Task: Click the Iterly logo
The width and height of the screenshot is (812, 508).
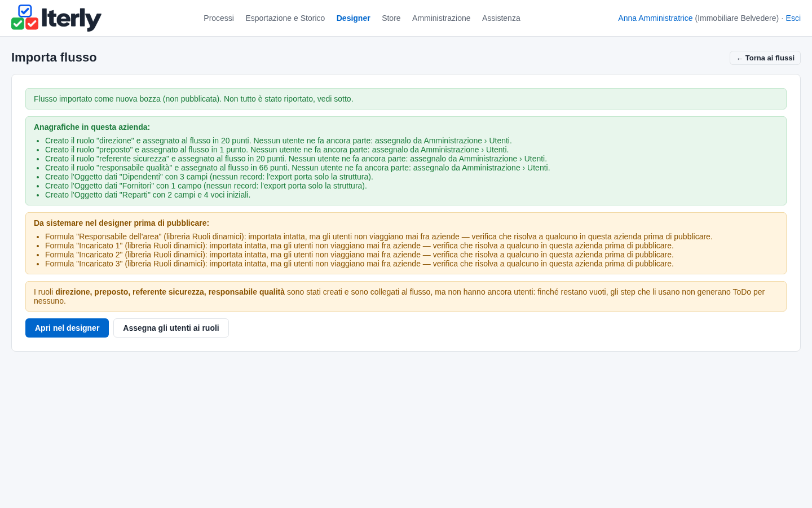Action: click(56, 18)
